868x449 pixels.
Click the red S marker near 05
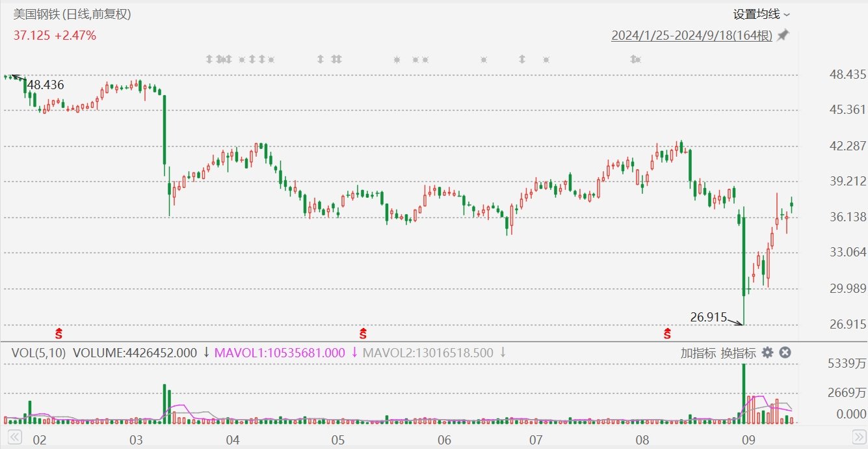coord(363,334)
